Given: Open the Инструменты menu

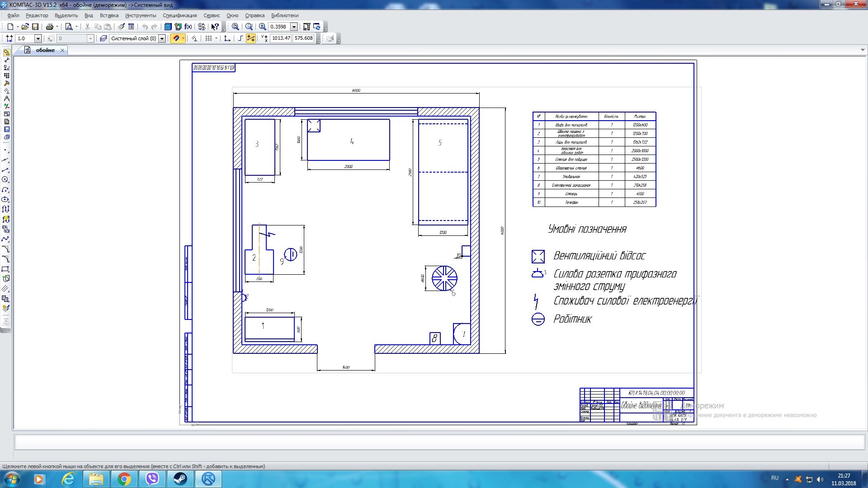Looking at the screenshot, I should click(141, 15).
